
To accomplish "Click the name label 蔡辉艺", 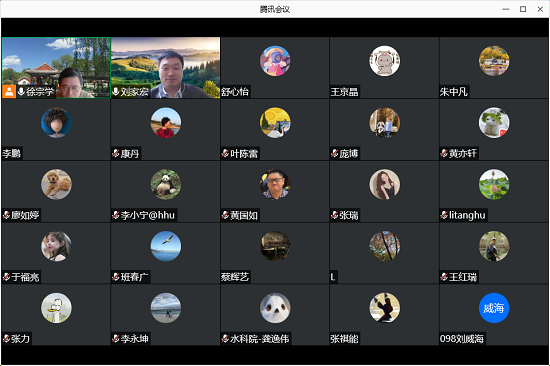I will coord(235,277).
